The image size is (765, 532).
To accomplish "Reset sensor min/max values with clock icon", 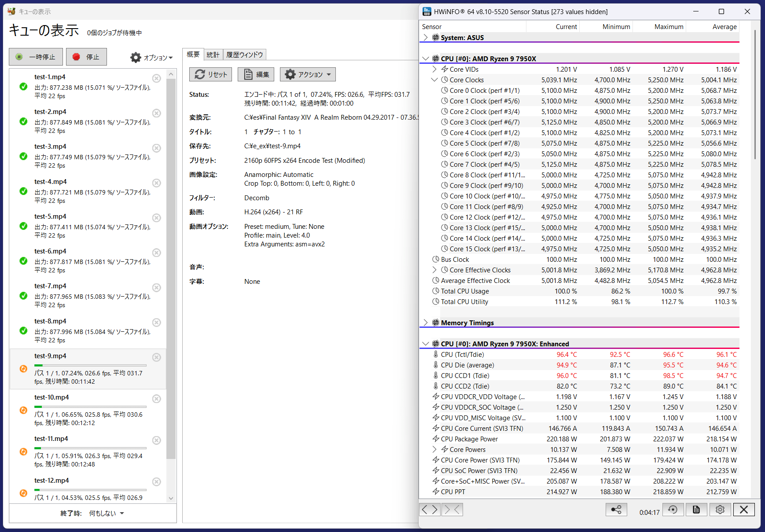I will click(x=673, y=510).
